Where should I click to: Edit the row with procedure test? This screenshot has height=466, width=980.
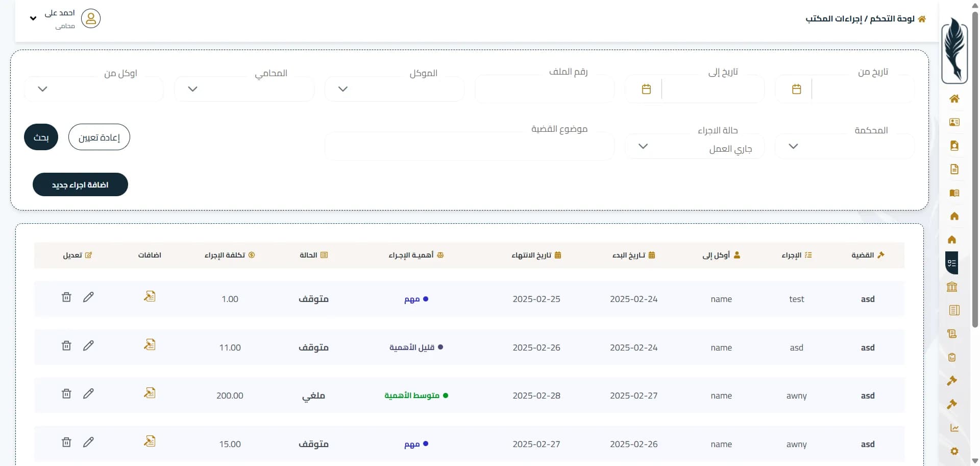88,297
